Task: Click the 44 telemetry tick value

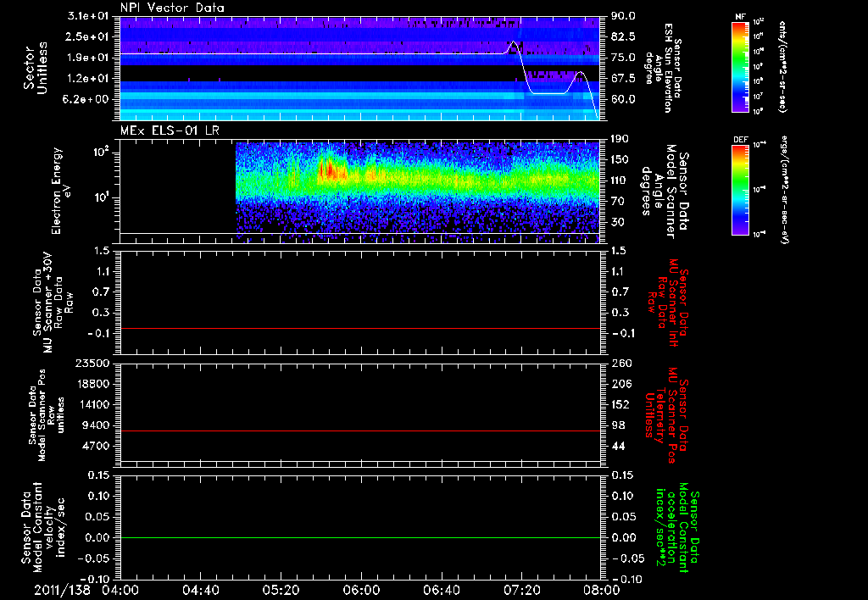Action: coord(617,446)
